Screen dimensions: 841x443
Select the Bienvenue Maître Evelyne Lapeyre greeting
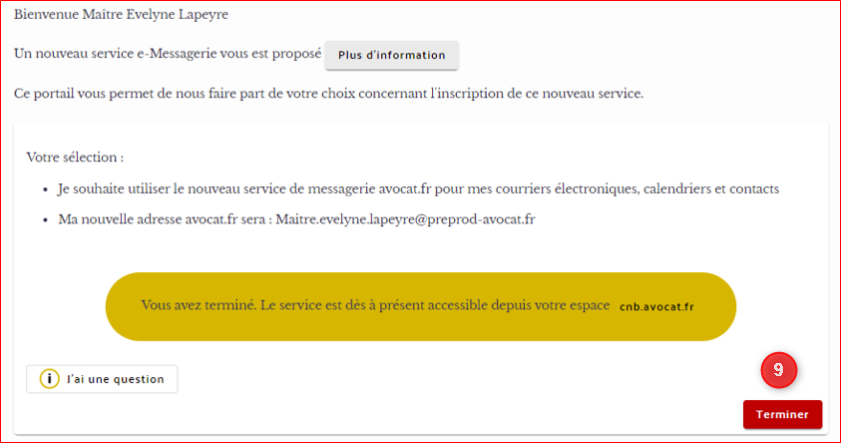tap(121, 14)
